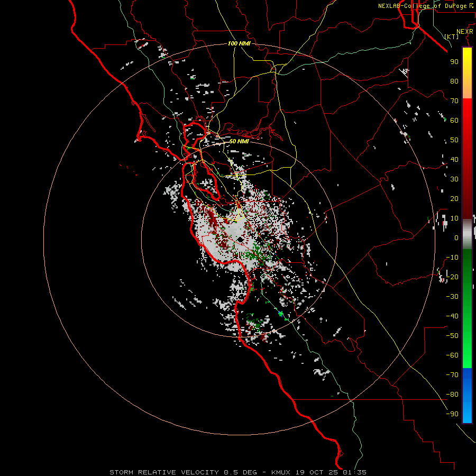Click the 60 value on velocity scale
Screen dimensions: 476x476
tap(454, 121)
